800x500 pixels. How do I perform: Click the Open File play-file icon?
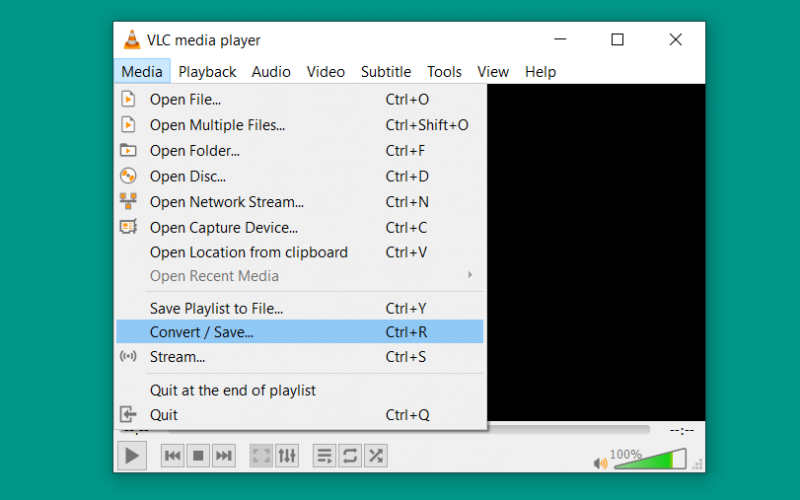click(128, 99)
